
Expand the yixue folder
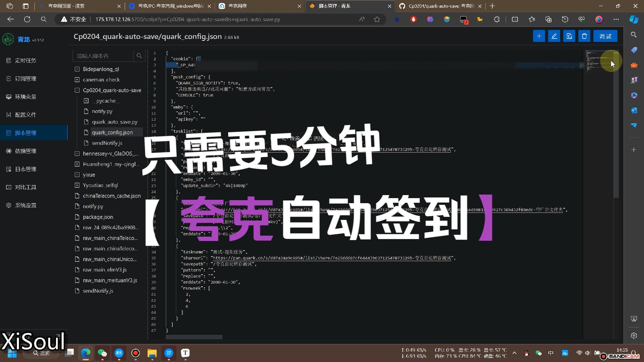point(77,175)
